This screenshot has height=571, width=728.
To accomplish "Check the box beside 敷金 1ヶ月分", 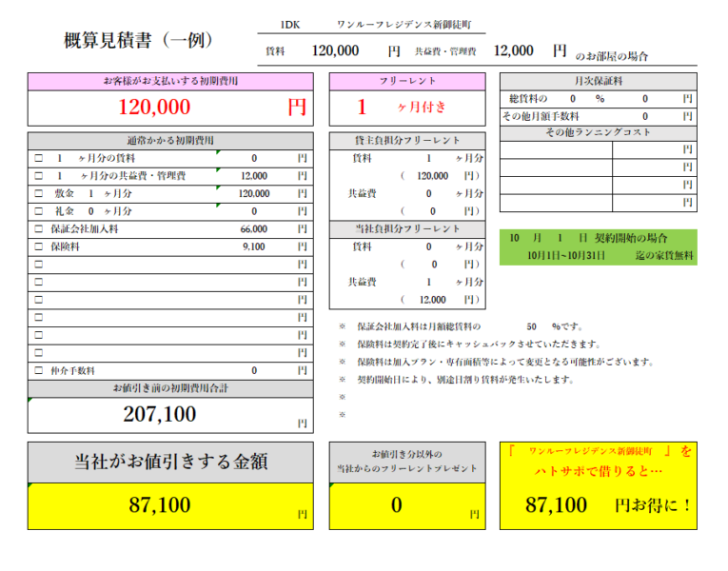I will pos(39,193).
